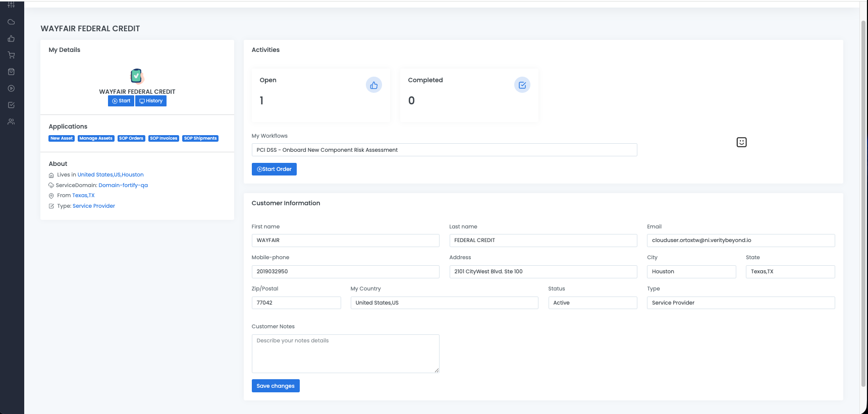
Task: Select the Mobile-phone field
Action: point(345,272)
